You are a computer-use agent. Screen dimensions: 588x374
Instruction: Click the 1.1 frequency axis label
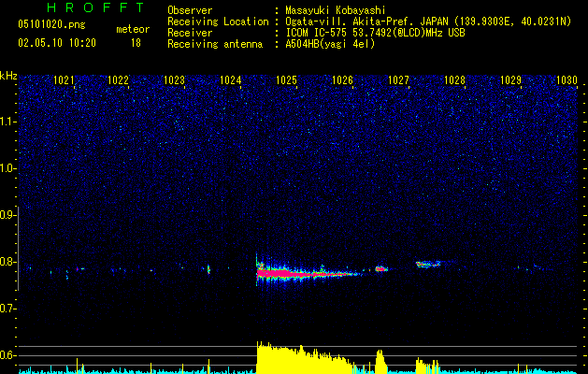(7, 122)
